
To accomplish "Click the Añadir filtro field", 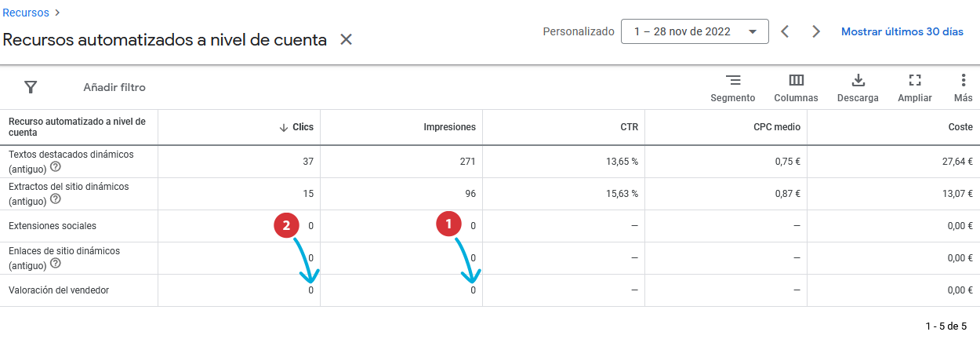I will tap(114, 87).
